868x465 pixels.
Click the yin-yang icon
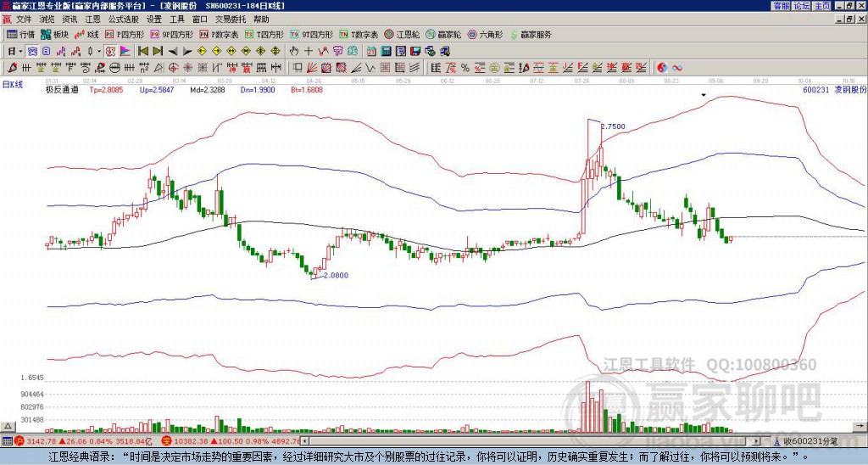[661, 68]
